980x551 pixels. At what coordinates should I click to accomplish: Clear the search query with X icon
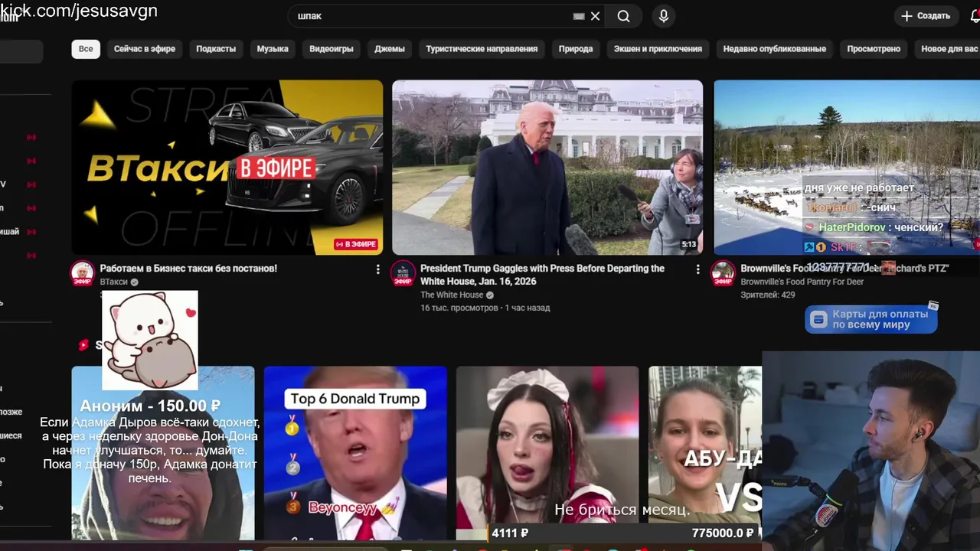coord(595,16)
